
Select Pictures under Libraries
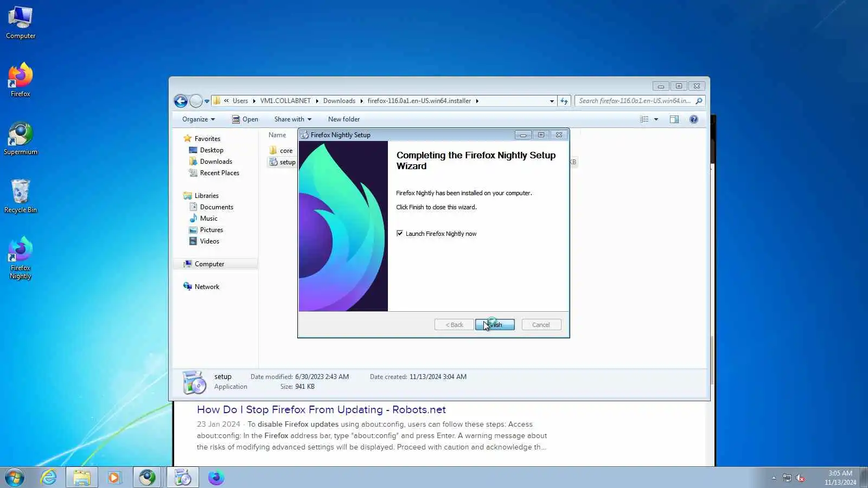pos(206,230)
